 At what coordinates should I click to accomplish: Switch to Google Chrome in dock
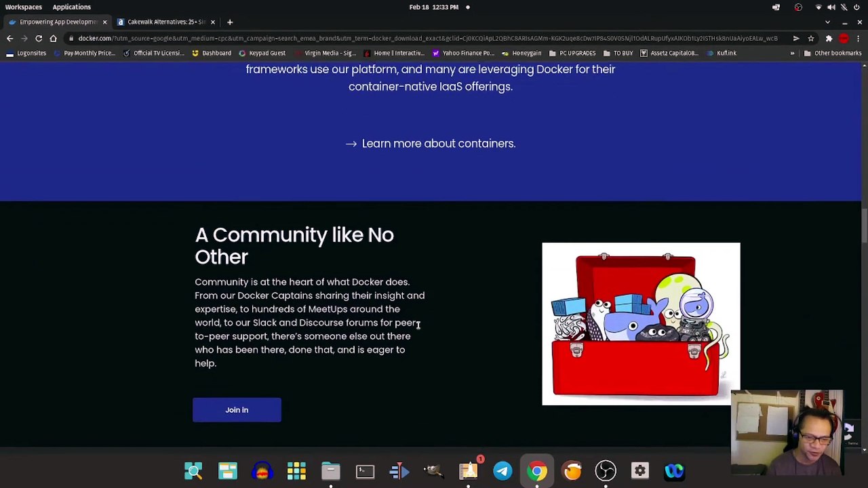[537, 470]
